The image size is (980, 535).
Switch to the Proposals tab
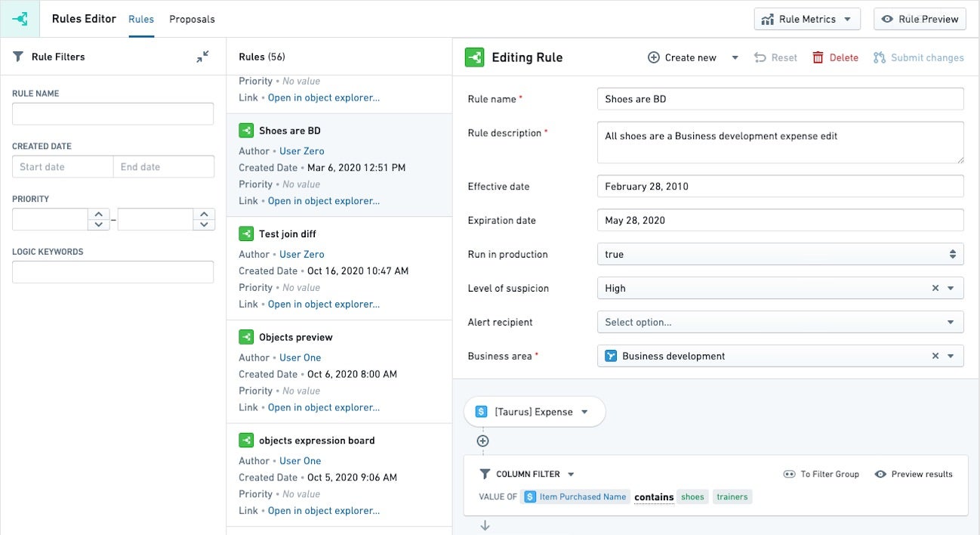click(x=192, y=19)
